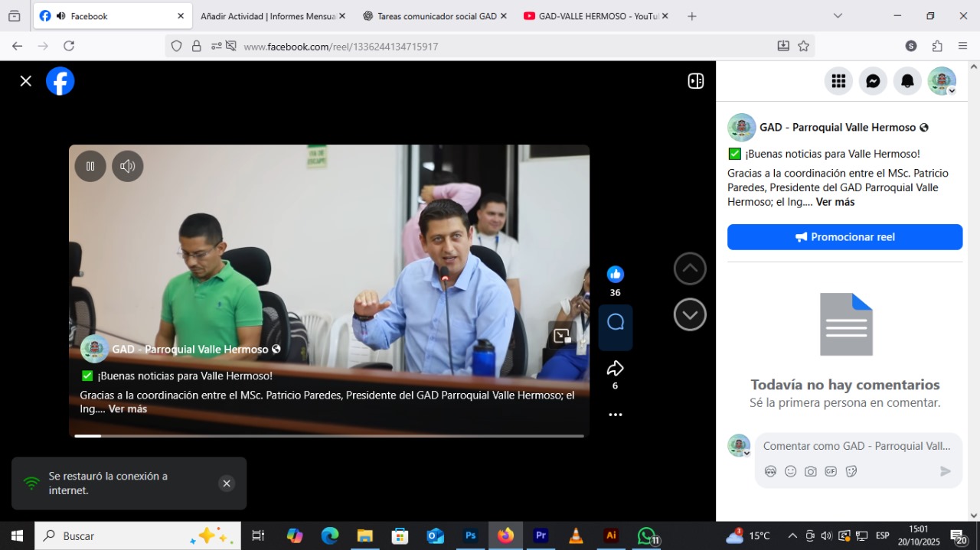980x550 pixels.
Task: Go to the next reel
Action: pyautogui.click(x=690, y=314)
